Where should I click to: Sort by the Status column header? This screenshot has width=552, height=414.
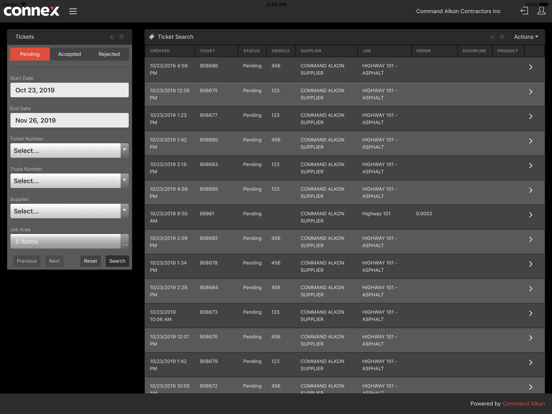252,51
